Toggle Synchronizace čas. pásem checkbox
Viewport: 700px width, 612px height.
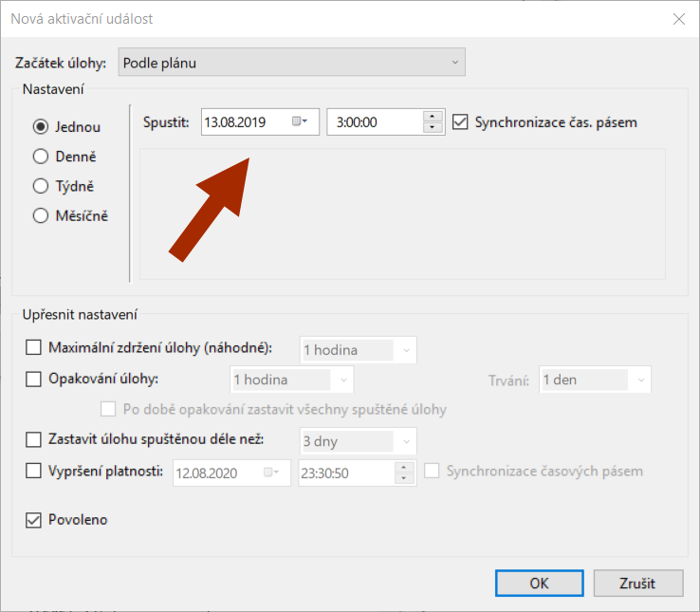(x=460, y=122)
